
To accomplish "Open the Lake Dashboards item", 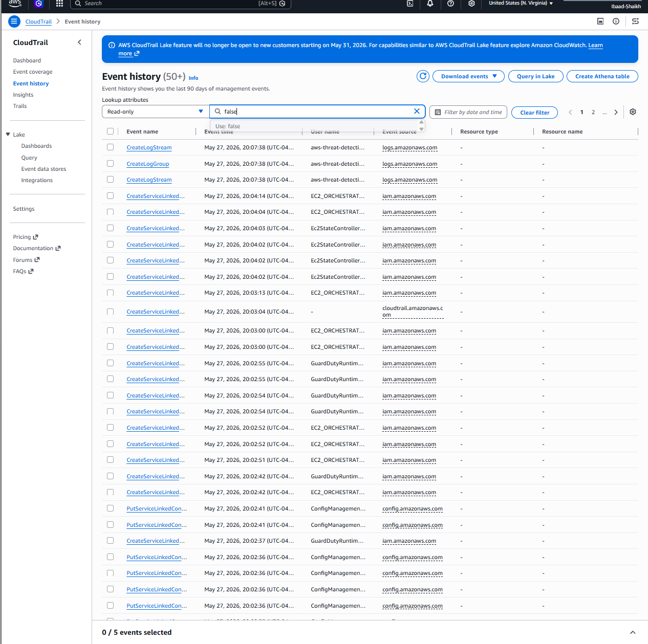I will click(x=36, y=146).
